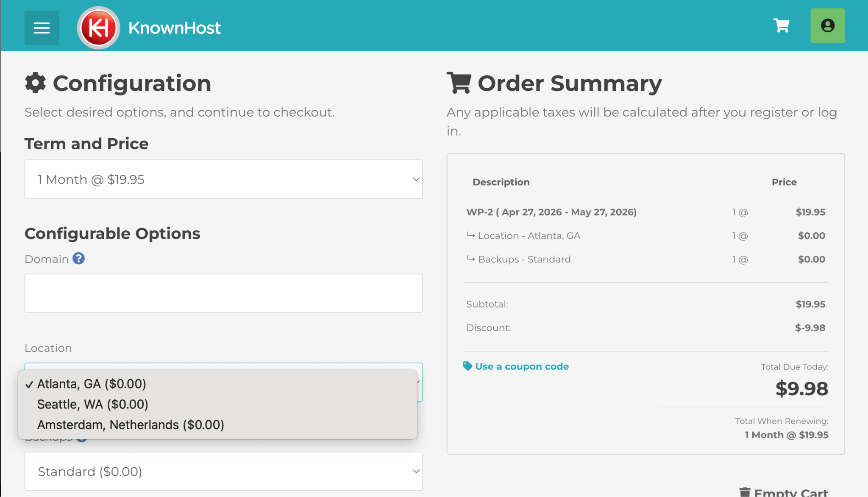Click the KnownHost round logo
The height and width of the screenshot is (497, 868).
[x=98, y=28]
